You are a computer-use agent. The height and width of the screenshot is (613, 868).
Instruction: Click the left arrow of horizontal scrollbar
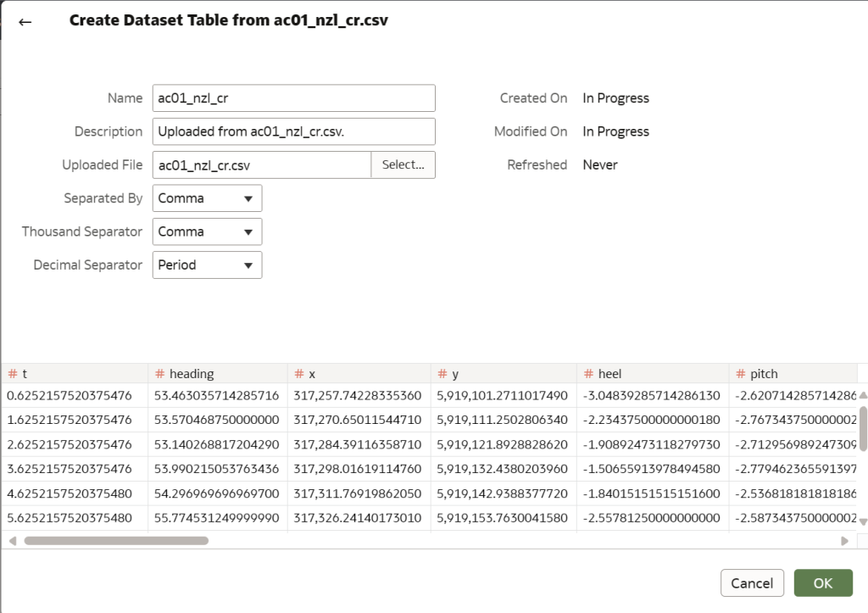13,541
